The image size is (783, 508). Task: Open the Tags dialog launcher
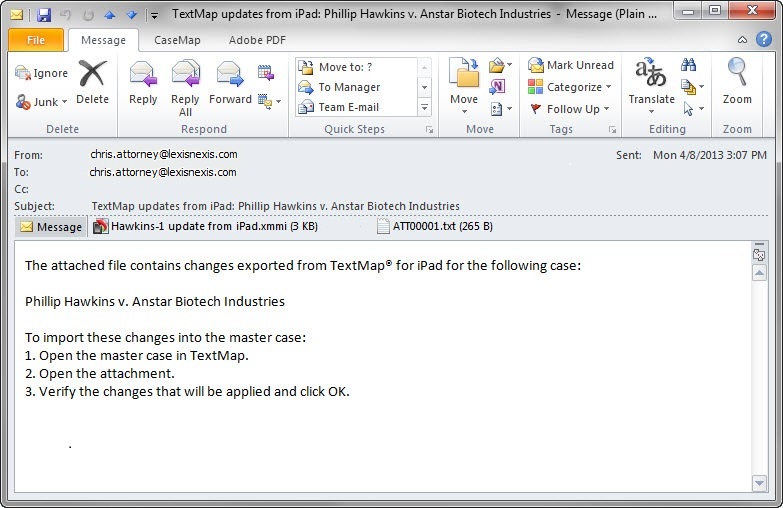click(x=612, y=130)
